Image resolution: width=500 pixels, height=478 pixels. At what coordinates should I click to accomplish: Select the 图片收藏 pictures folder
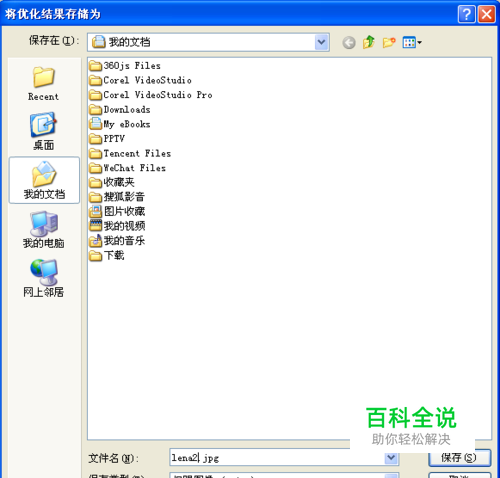click(117, 211)
